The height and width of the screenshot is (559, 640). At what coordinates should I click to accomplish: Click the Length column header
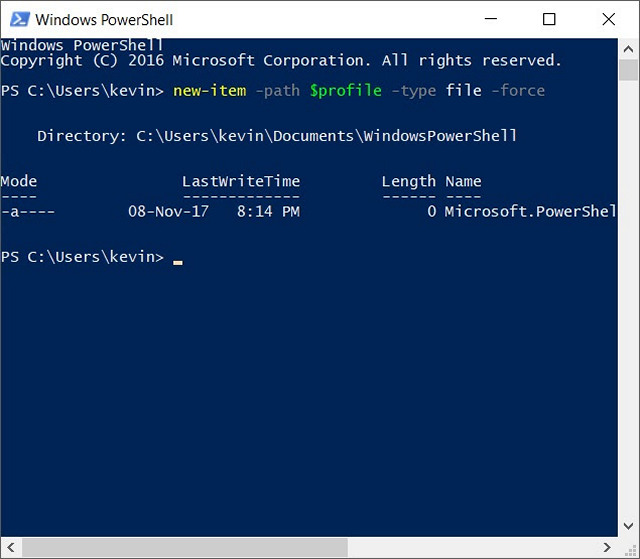408,181
